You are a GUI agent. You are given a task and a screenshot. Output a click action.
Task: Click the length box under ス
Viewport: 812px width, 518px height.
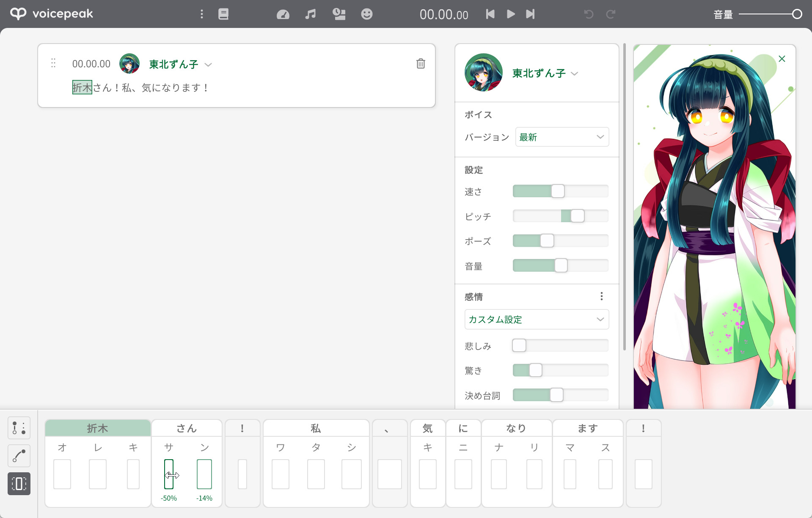(x=606, y=474)
